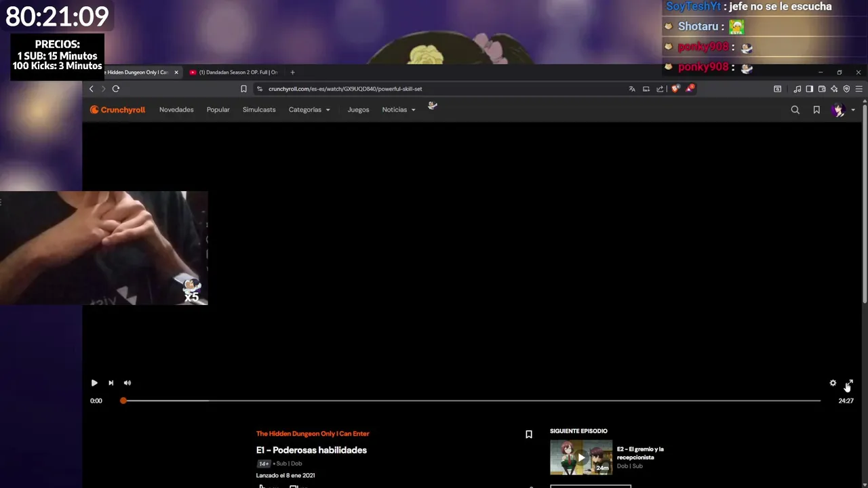Screen dimensions: 868x488
Task: Add episode to watchlist bookmark below player
Action: 529,434
